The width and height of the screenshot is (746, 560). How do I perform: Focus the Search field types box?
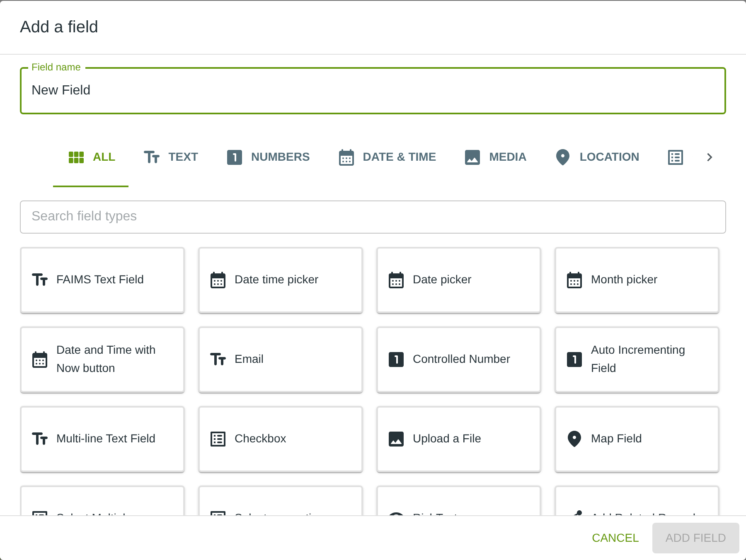(x=373, y=217)
